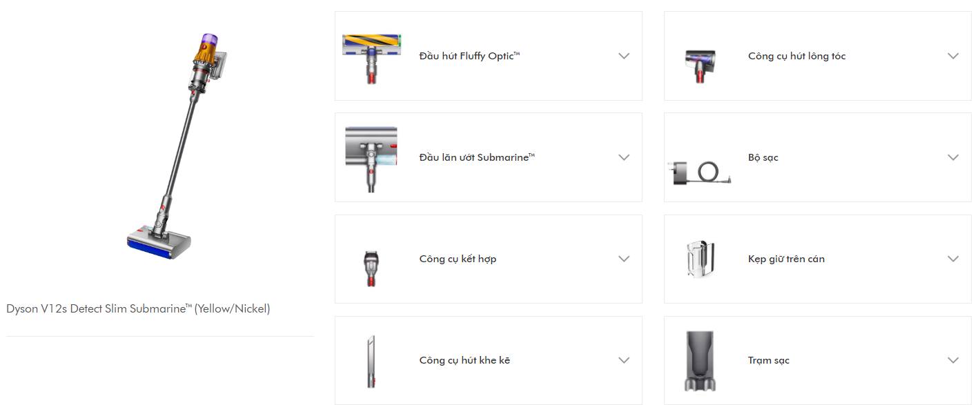Click the Trạm sạc label text

coord(768,360)
